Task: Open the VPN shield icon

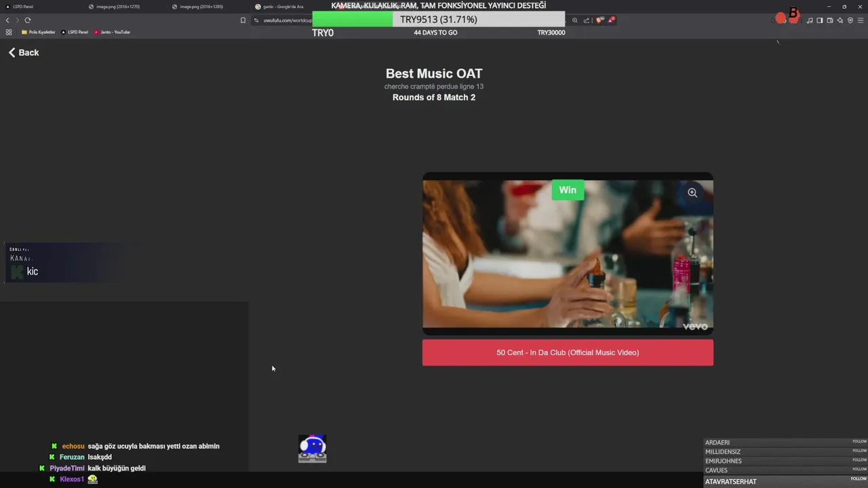Action: click(x=850, y=20)
